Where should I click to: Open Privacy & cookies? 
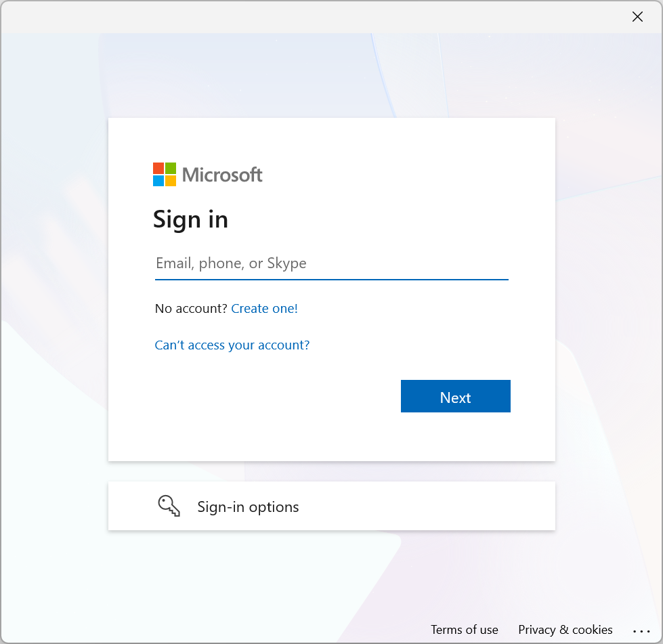pos(565,629)
